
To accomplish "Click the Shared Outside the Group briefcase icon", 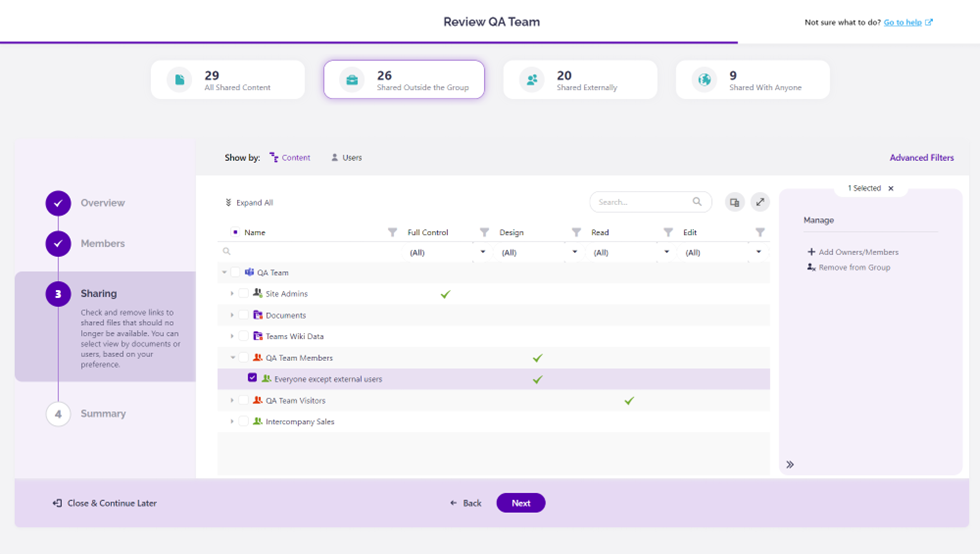I will point(352,80).
